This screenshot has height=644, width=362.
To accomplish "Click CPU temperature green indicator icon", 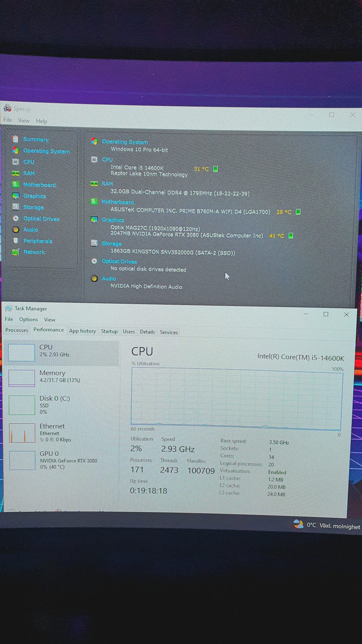I will [x=215, y=169].
